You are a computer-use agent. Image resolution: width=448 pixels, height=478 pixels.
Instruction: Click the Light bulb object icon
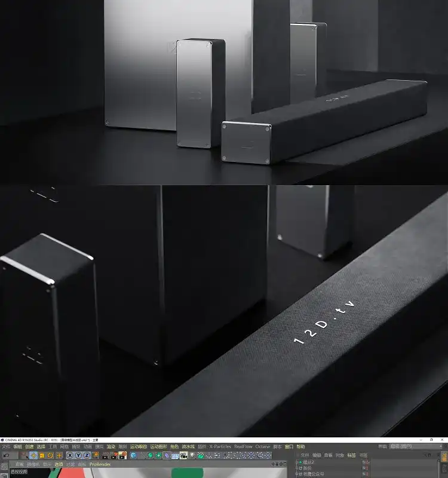point(192,455)
